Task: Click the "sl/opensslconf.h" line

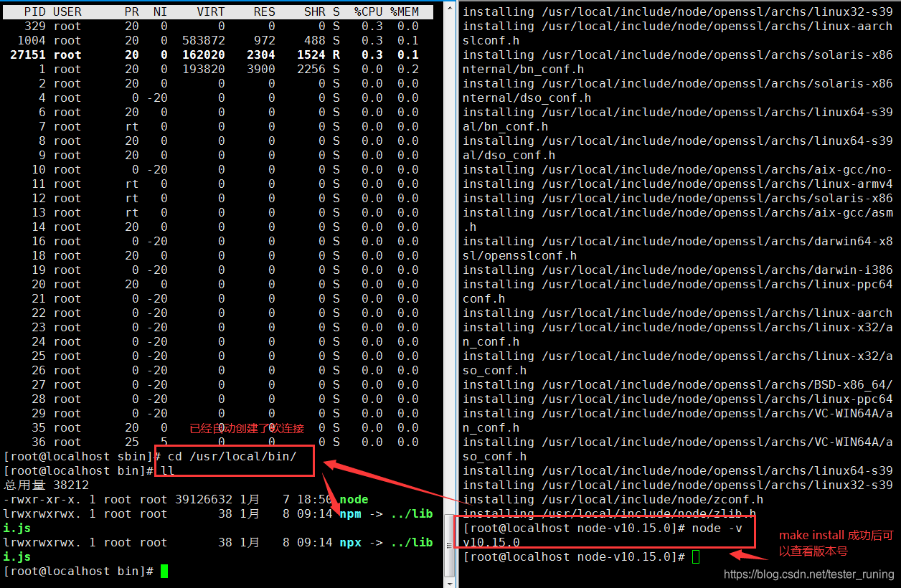Action: pyautogui.click(x=520, y=255)
